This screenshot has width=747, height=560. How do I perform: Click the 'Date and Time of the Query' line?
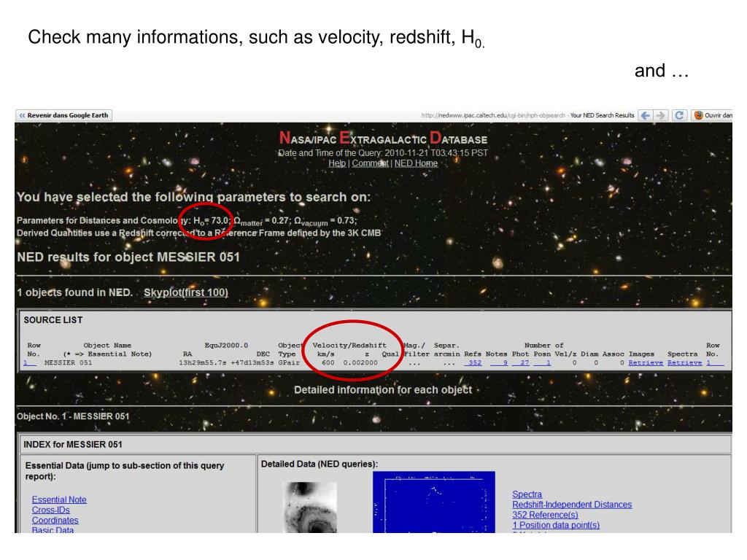383,153
